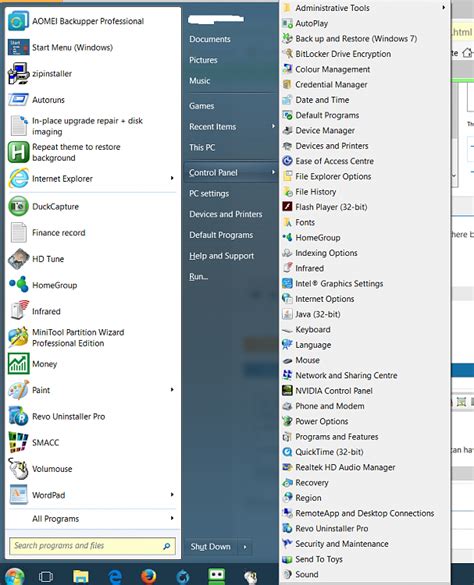Open QuickTime (32-bit) icon
474x585 pixels.
tap(287, 451)
